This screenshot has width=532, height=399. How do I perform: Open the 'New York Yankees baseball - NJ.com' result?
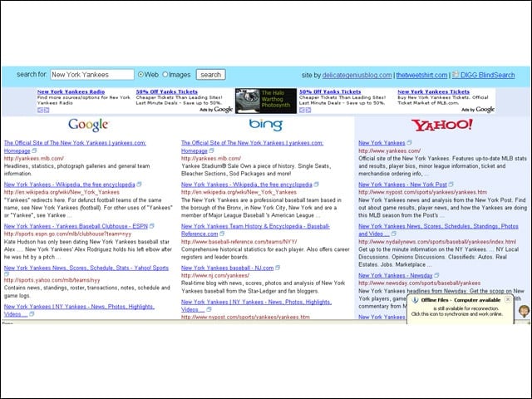[x=227, y=268]
